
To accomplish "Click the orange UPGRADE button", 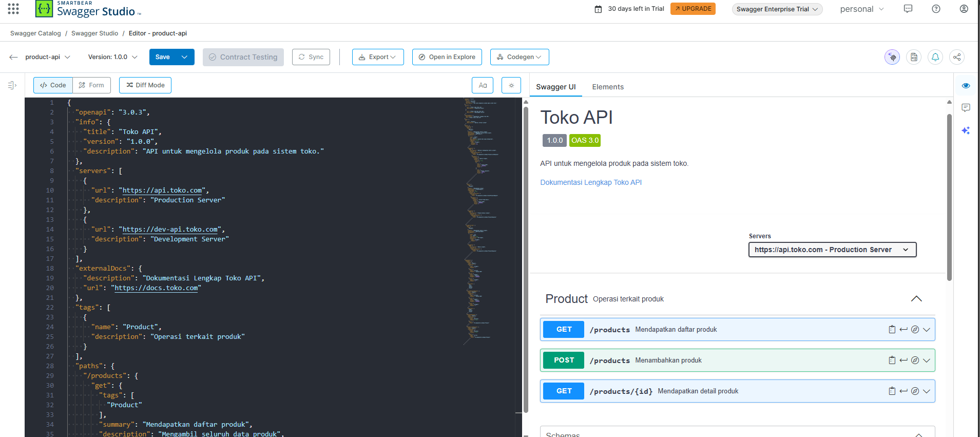I will tap(693, 9).
